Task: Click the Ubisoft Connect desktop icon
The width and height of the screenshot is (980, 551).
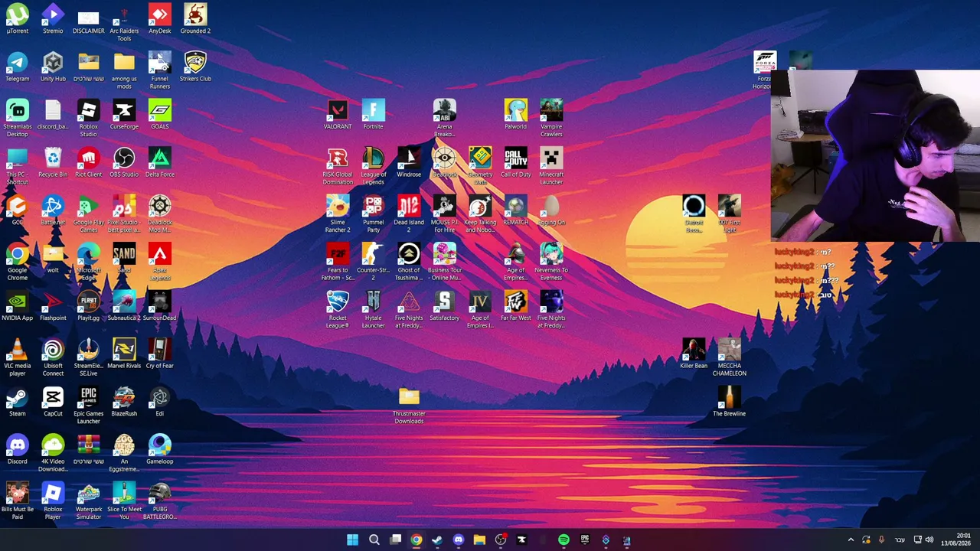Action: (53, 358)
